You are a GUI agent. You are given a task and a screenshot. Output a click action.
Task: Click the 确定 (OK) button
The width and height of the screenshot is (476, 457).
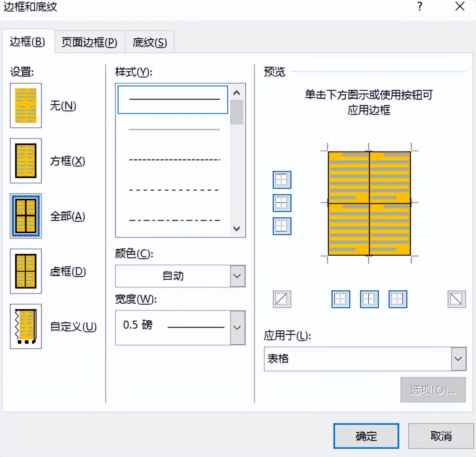tap(365, 436)
